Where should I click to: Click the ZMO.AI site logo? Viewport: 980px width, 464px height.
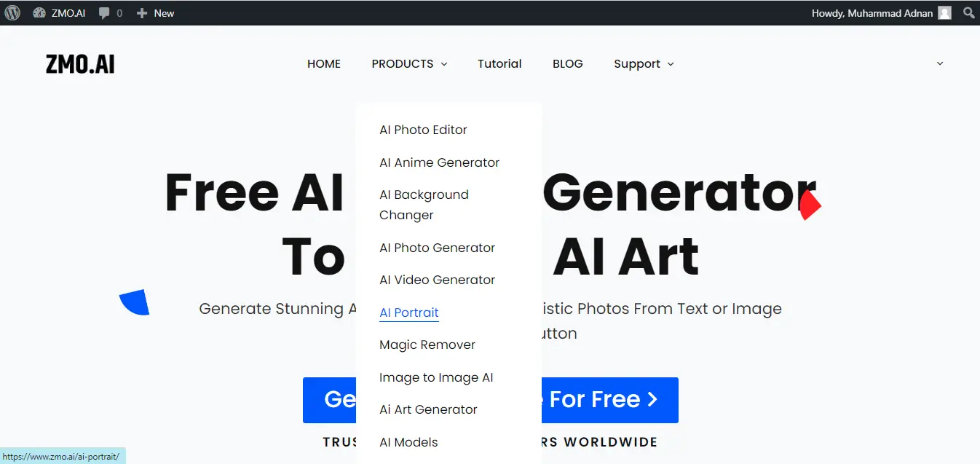click(x=80, y=64)
